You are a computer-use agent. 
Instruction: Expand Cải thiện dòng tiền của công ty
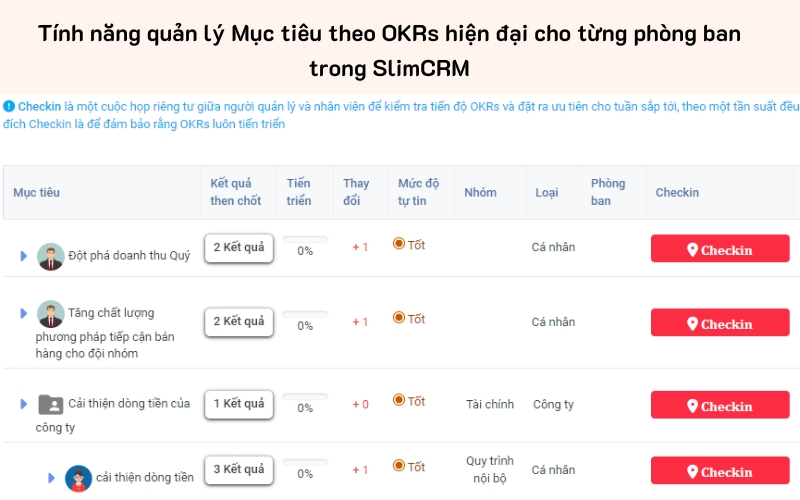[x=24, y=404]
